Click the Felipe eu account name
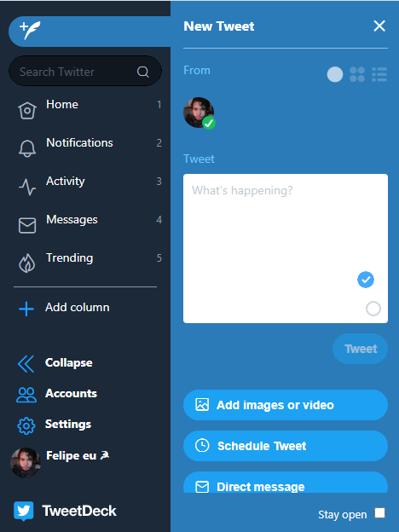 pos(78,455)
